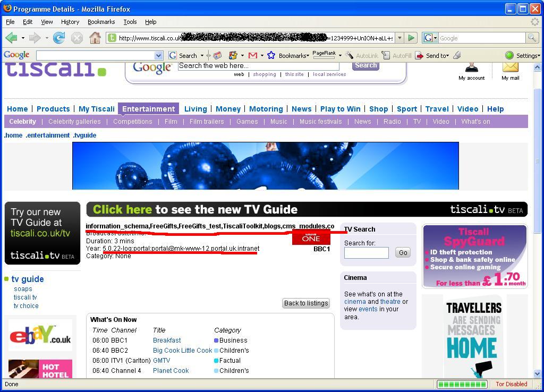Open the URL history dropdown arrow

click(x=399, y=38)
